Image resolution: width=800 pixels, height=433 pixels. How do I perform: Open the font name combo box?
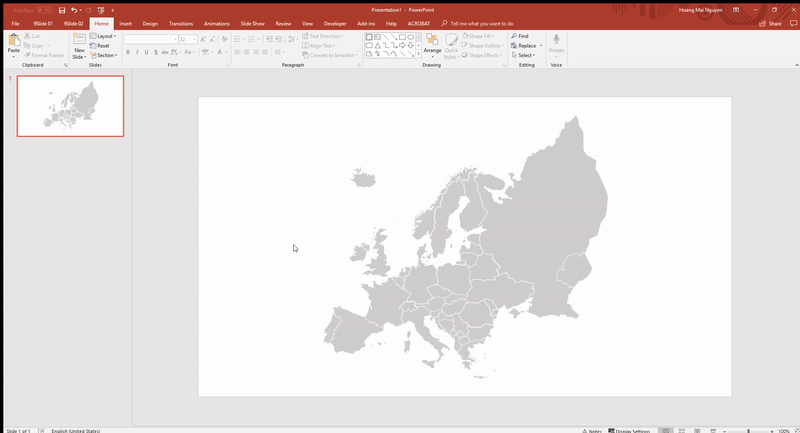pos(151,39)
